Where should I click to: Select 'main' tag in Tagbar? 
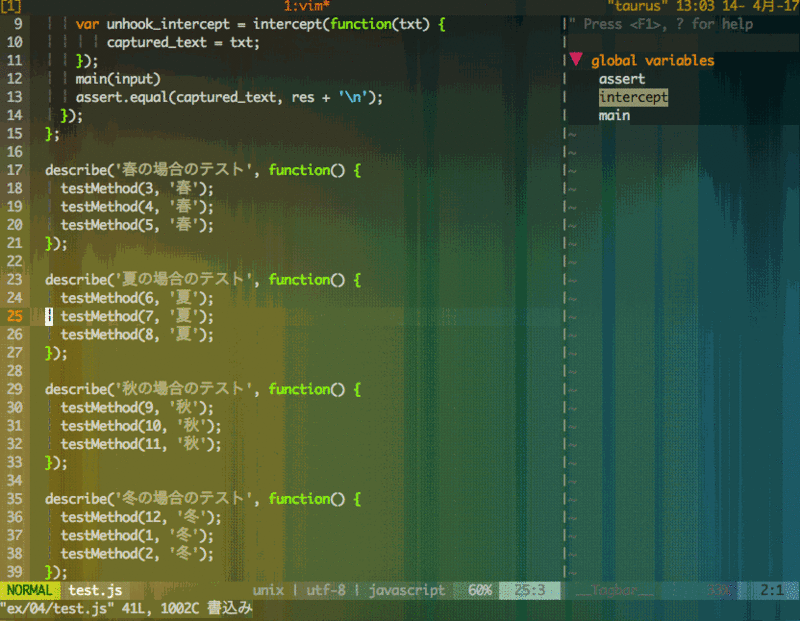coord(614,116)
